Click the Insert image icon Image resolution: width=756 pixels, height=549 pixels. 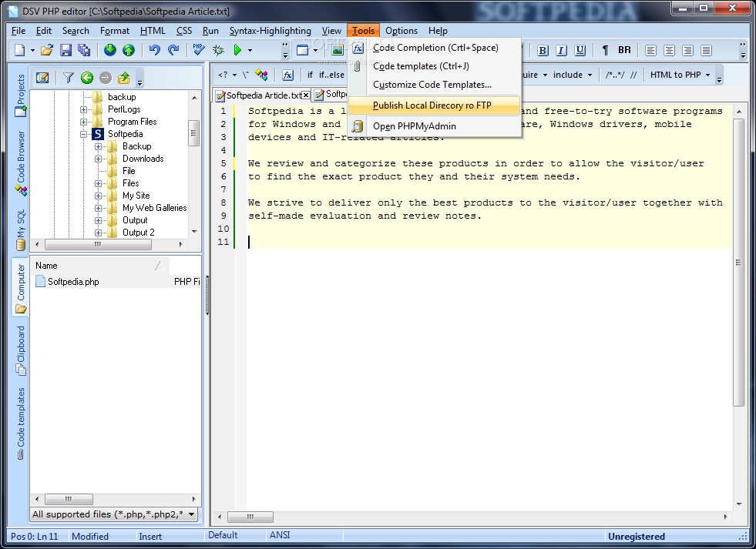[338, 50]
